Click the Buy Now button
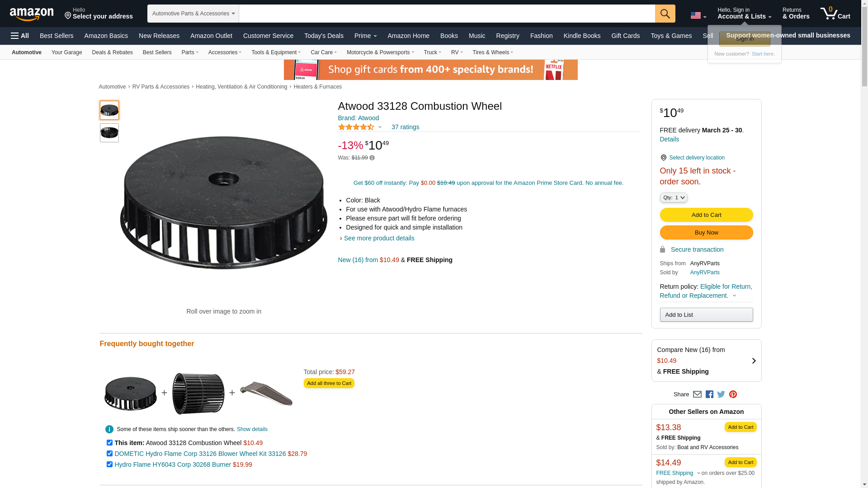Viewport: 868px width, 488px height. tap(706, 233)
